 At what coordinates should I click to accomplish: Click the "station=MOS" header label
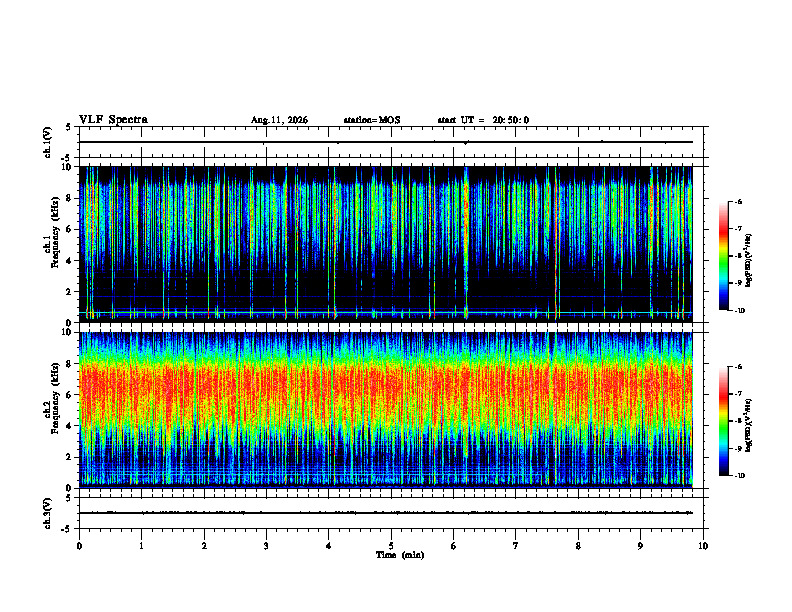(372, 120)
